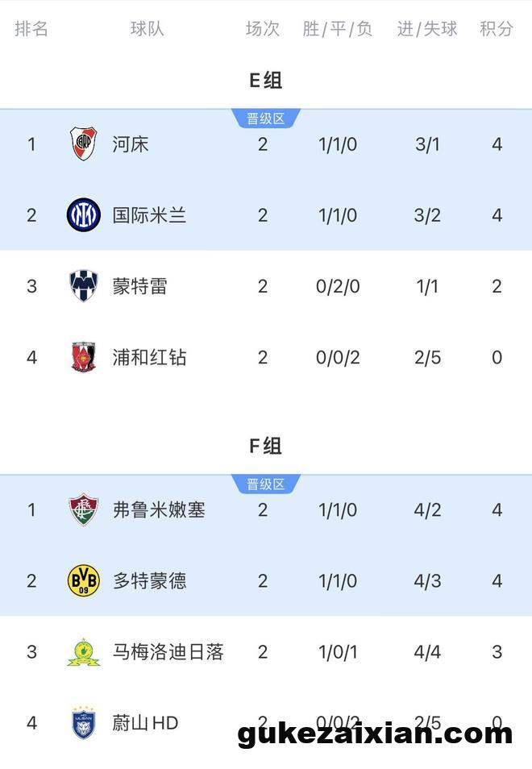
Task: Click the Ulsan HD team crest
Action: point(83,722)
